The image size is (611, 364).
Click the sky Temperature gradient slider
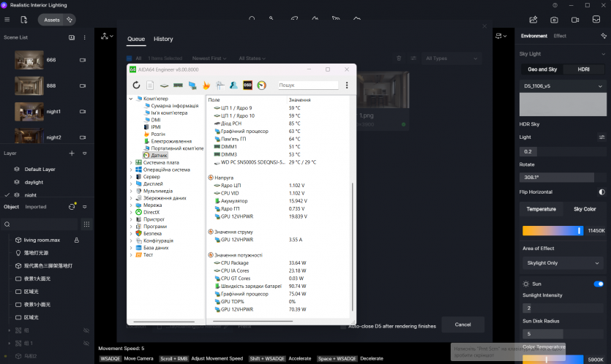552,230
